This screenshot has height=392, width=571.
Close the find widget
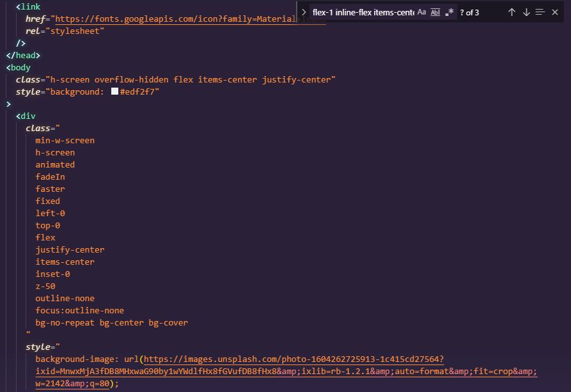pyautogui.click(x=555, y=12)
